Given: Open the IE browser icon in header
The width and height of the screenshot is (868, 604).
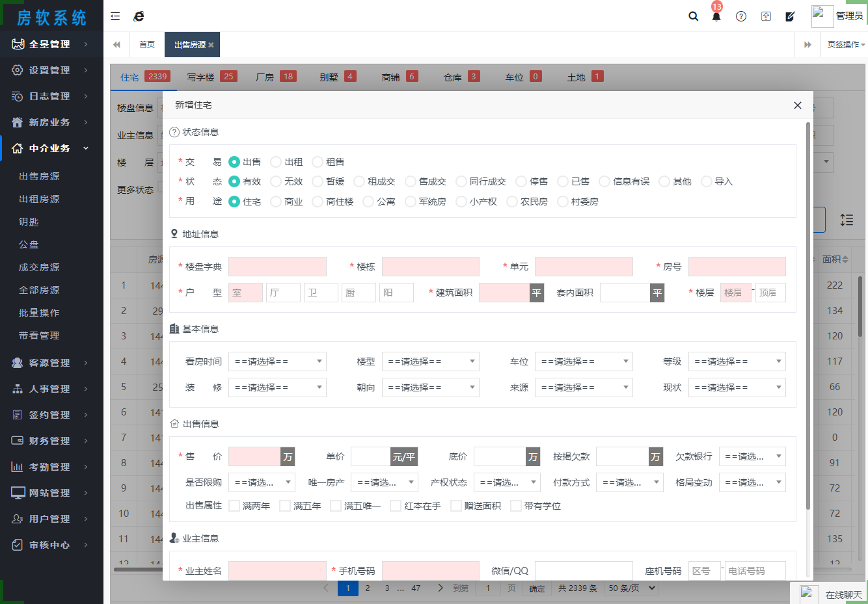Looking at the screenshot, I should click(x=139, y=16).
